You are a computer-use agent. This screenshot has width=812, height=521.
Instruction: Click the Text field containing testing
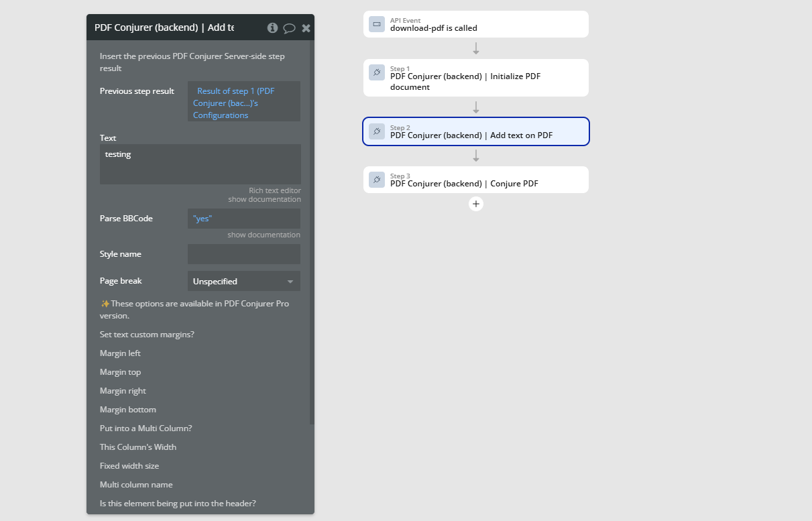pos(200,164)
